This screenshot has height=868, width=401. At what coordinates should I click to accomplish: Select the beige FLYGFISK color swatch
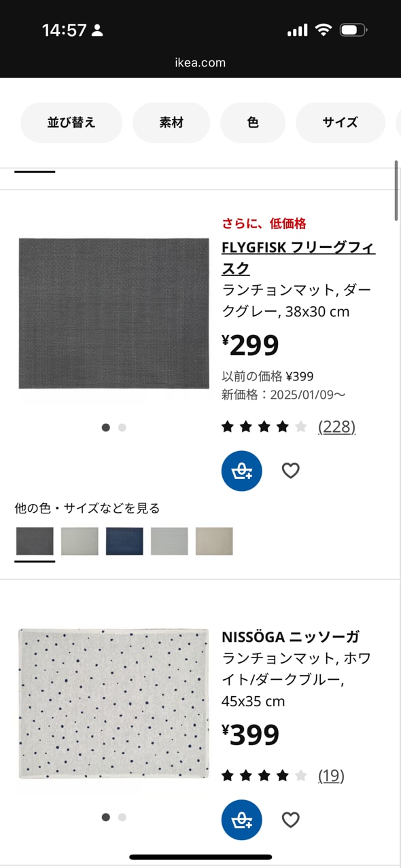[214, 541]
